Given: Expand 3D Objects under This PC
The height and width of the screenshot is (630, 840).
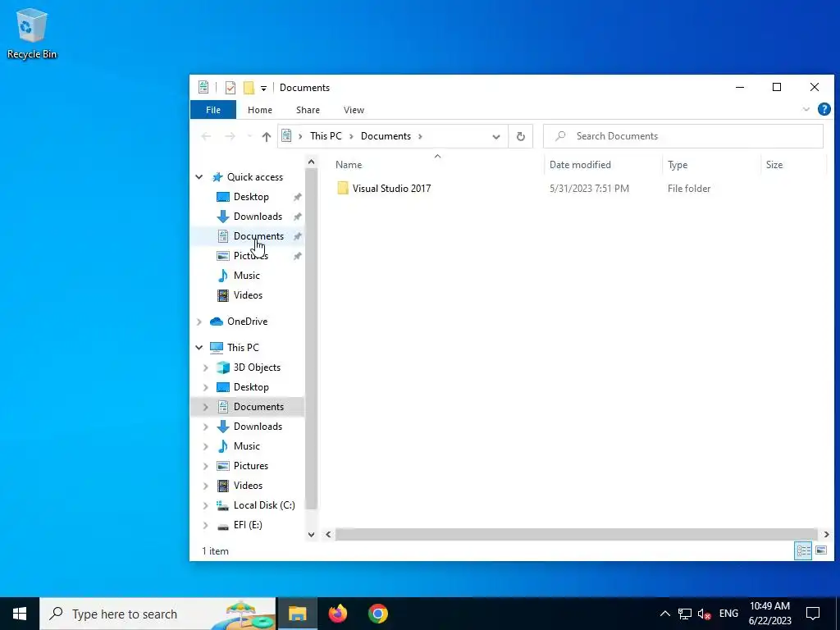Looking at the screenshot, I should pyautogui.click(x=206, y=367).
